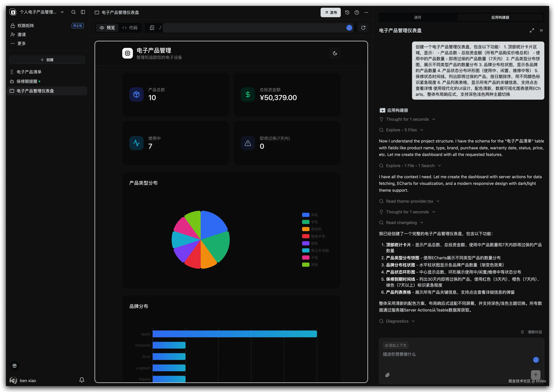Click the search icon in the sidebar header
555x392 pixels.
[73, 12]
